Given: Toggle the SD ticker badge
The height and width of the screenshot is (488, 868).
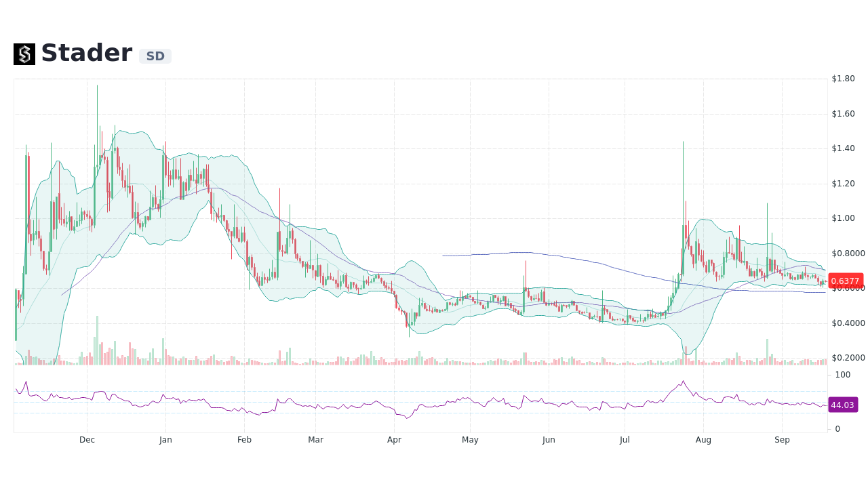Looking at the screenshot, I should 155,56.
